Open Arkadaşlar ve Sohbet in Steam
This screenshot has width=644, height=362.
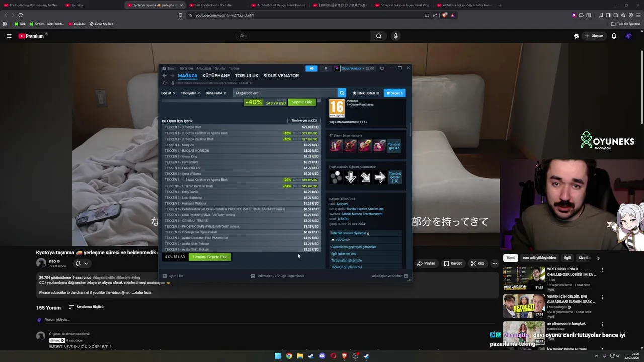coord(390,276)
